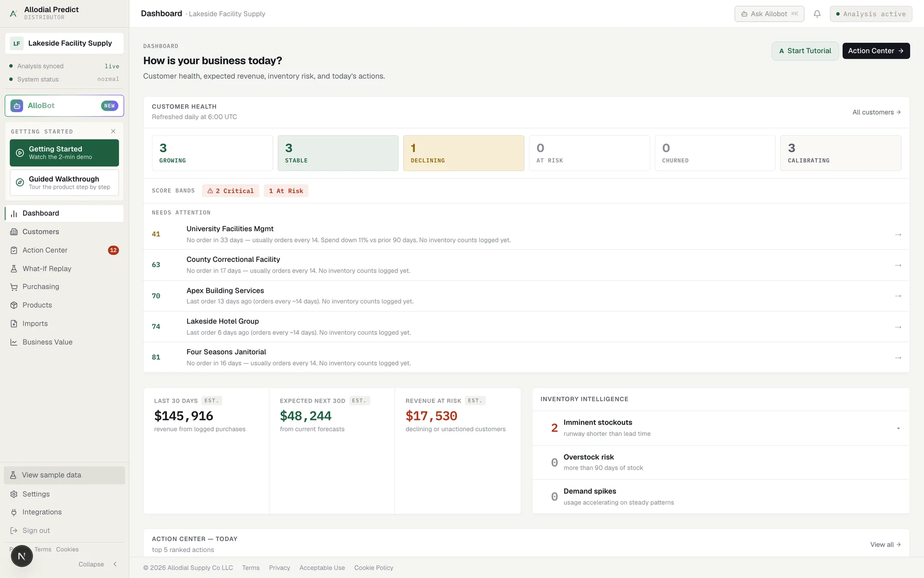Click the AlloBot robot icon

tap(17, 106)
